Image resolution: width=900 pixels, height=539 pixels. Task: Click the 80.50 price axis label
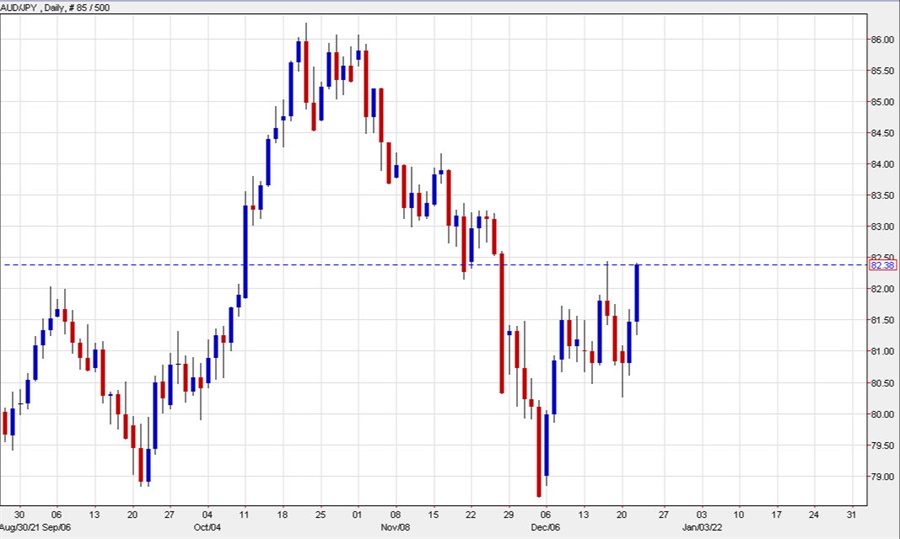882,383
